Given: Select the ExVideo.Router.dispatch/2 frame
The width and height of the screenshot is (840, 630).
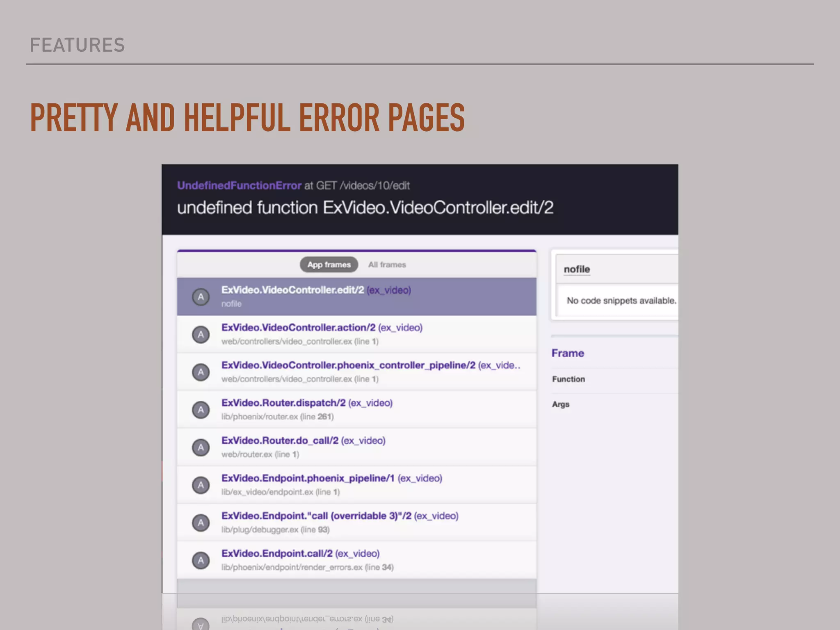Looking at the screenshot, I should coord(356,409).
